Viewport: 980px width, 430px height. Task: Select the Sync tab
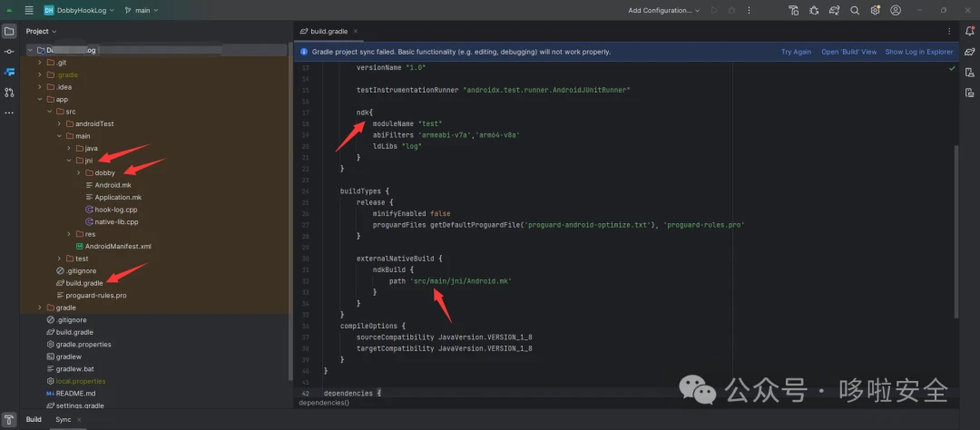tap(64, 419)
